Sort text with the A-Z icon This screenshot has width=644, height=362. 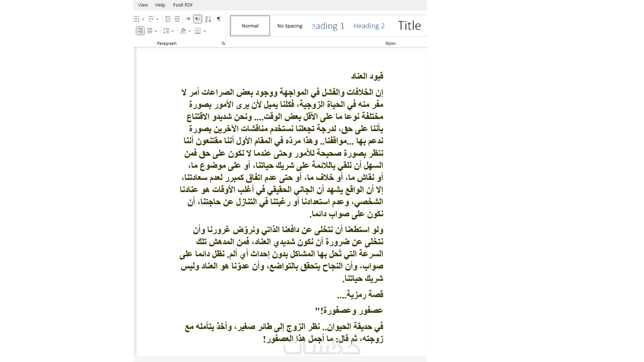(x=208, y=19)
